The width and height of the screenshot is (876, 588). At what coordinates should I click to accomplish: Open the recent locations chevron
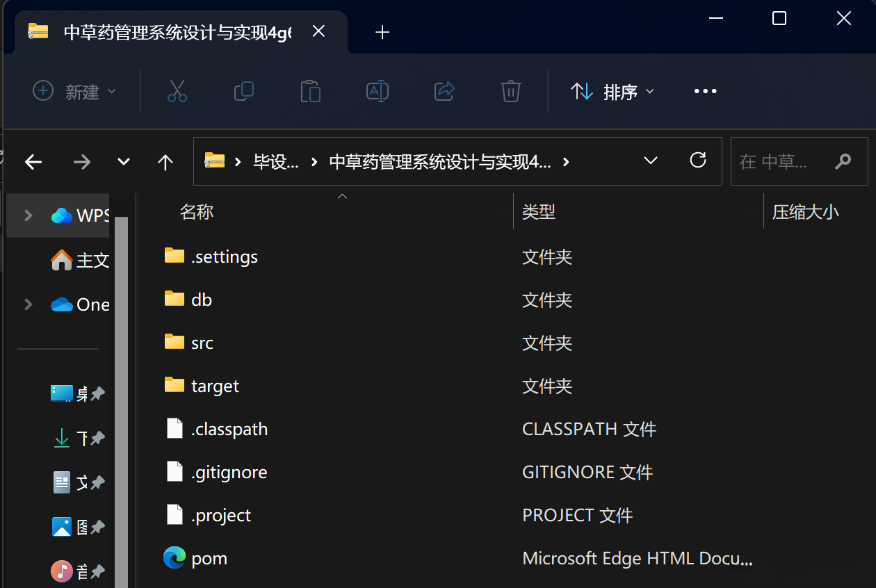(124, 162)
